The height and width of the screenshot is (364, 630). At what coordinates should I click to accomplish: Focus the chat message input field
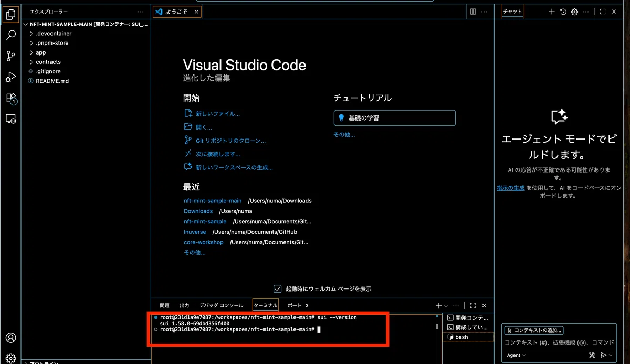click(x=559, y=342)
